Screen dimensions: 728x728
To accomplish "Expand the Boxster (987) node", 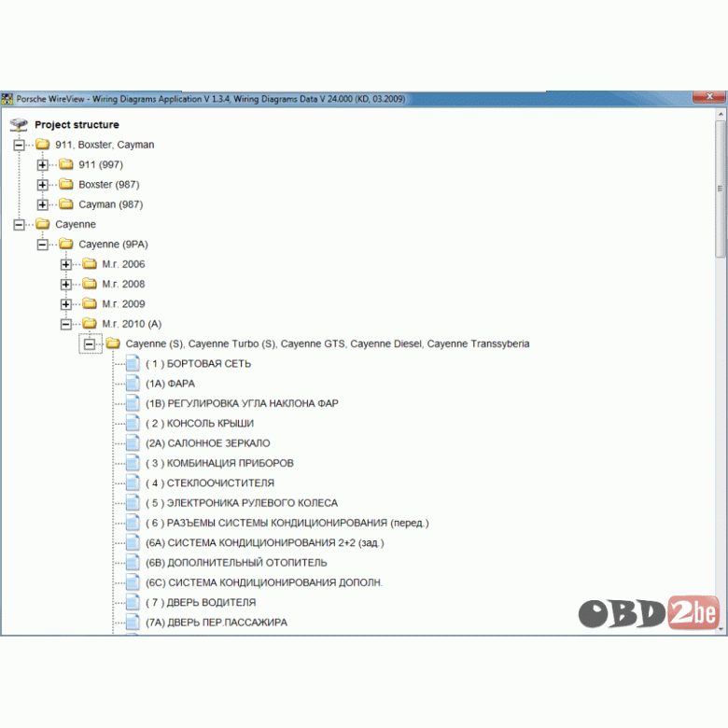I will point(42,185).
